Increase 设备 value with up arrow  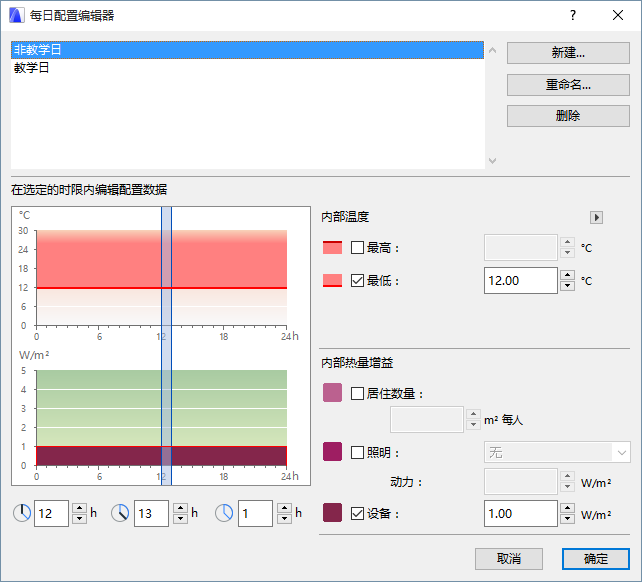pos(567,508)
